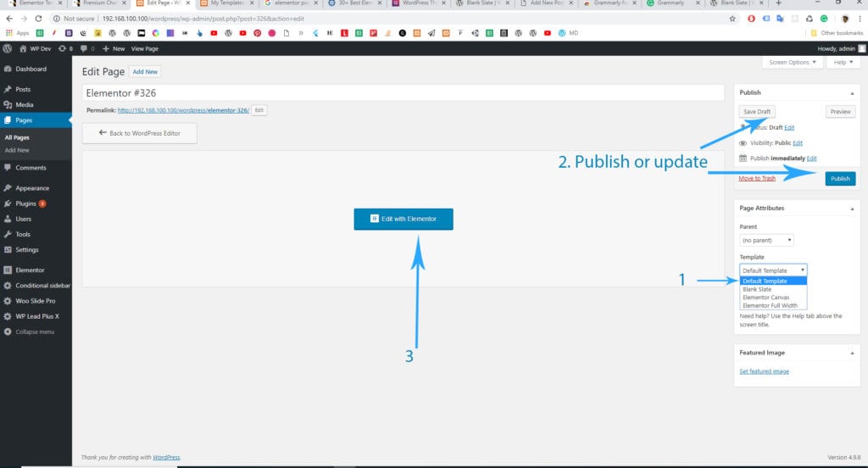Expand the Help tab
The width and height of the screenshot is (868, 468).
tap(843, 63)
